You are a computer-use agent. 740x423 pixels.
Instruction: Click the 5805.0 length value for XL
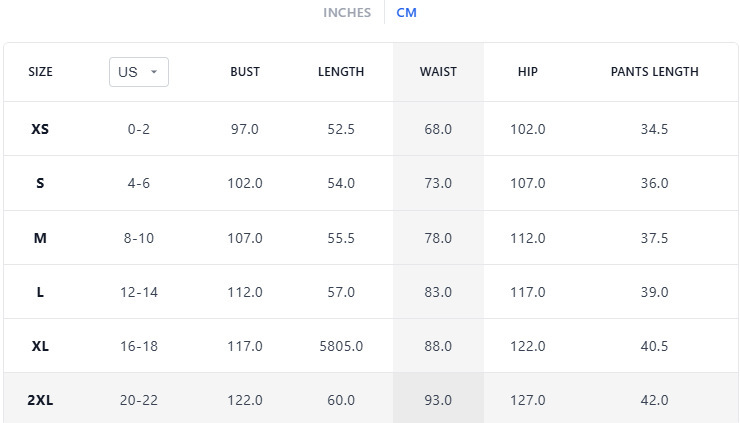pos(341,346)
